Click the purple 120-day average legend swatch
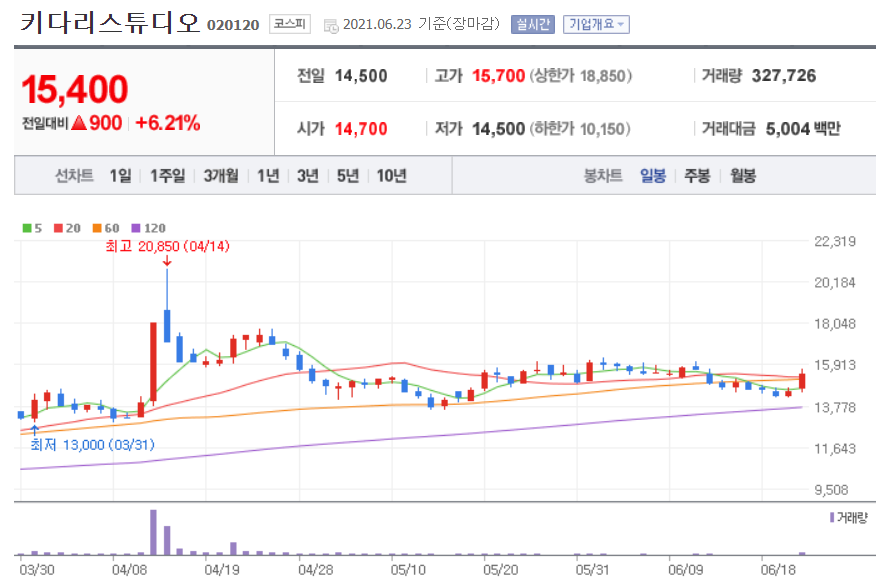 (135, 228)
